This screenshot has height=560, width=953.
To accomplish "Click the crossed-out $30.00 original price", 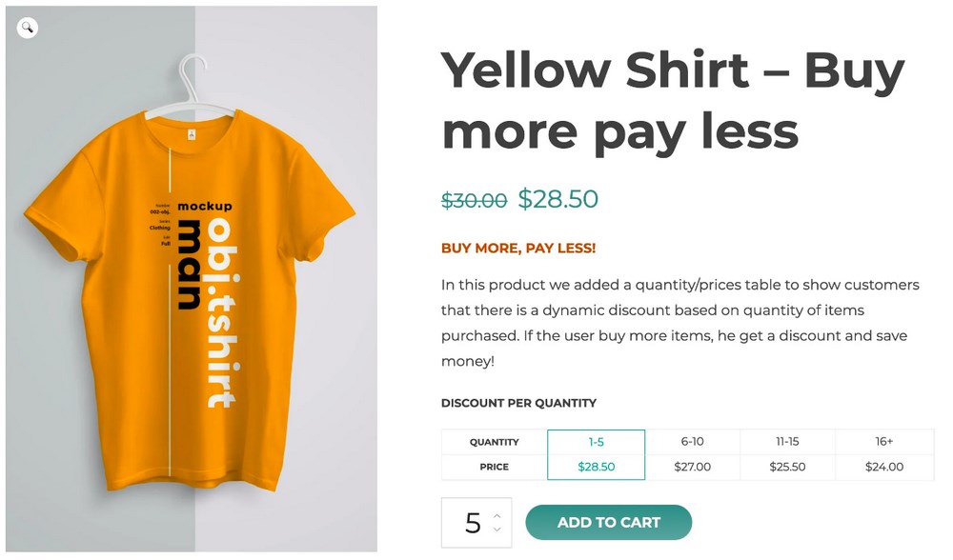I will point(474,200).
